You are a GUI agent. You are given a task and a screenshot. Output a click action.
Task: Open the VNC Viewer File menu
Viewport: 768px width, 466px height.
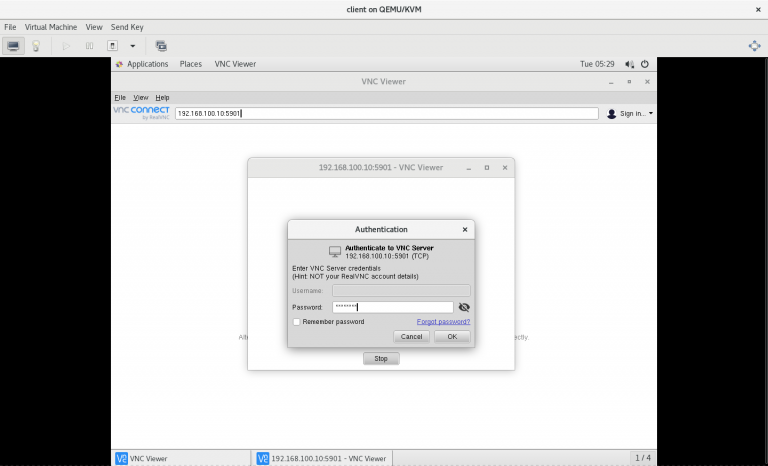coord(120,98)
